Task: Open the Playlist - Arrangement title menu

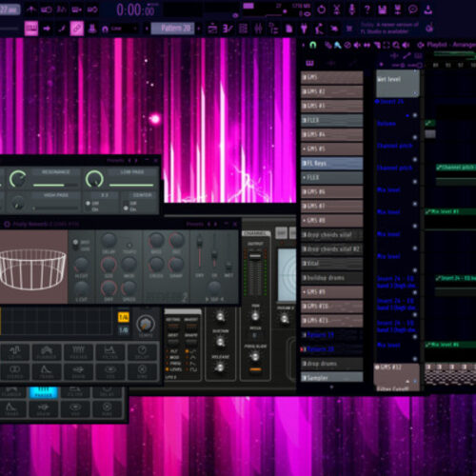Action: pyautogui.click(x=451, y=45)
